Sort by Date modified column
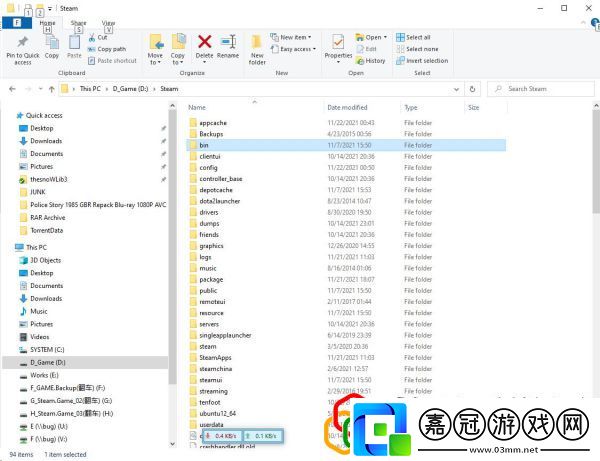 click(347, 108)
